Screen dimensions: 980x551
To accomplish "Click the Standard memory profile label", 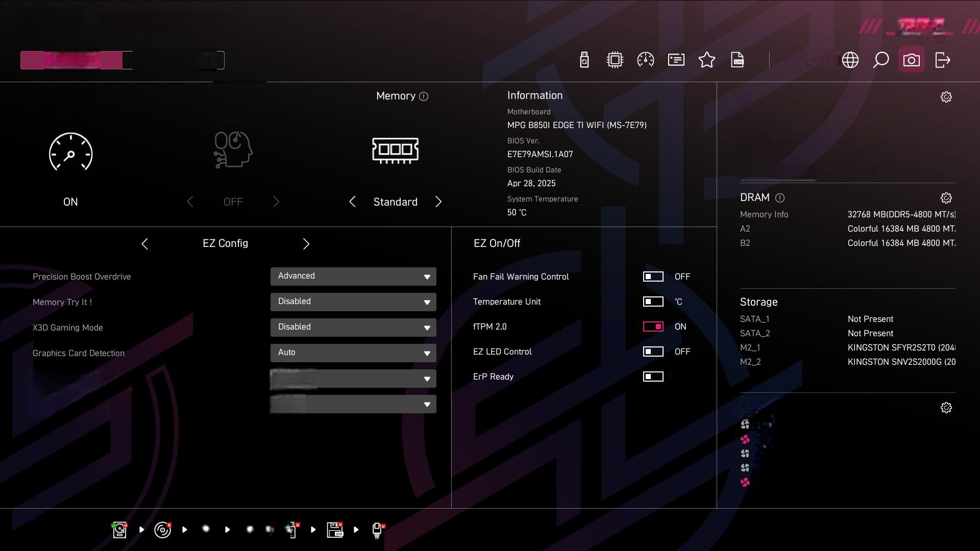I will 395,202.
